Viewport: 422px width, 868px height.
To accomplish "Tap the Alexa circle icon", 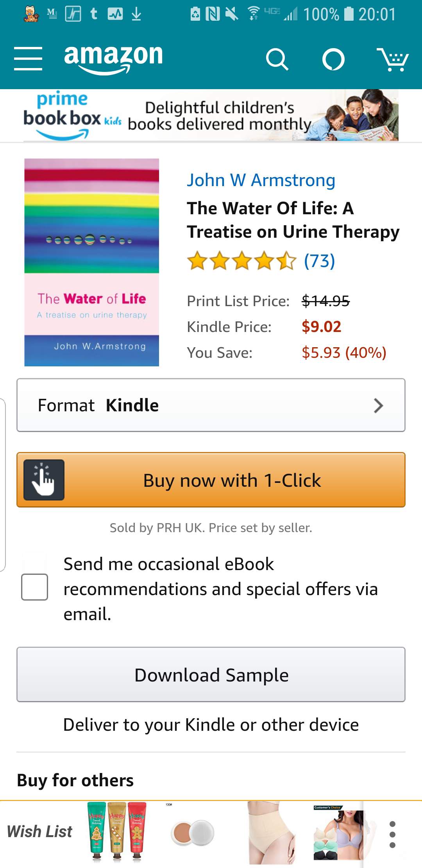I will pyautogui.click(x=333, y=59).
